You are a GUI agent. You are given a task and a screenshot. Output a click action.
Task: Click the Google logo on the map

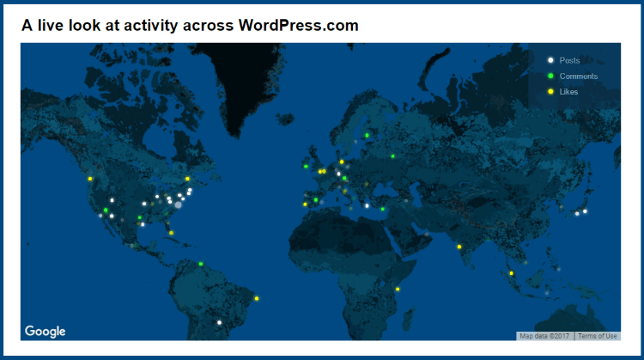click(46, 332)
